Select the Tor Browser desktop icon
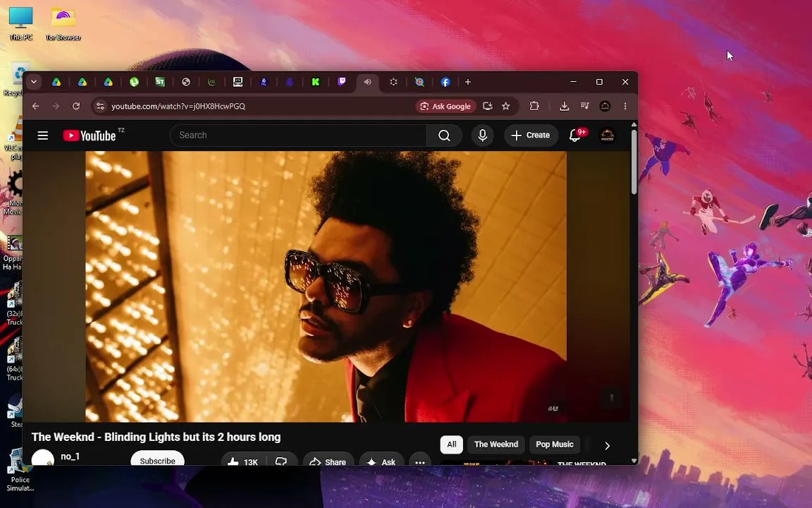The image size is (812, 508). coord(63,24)
